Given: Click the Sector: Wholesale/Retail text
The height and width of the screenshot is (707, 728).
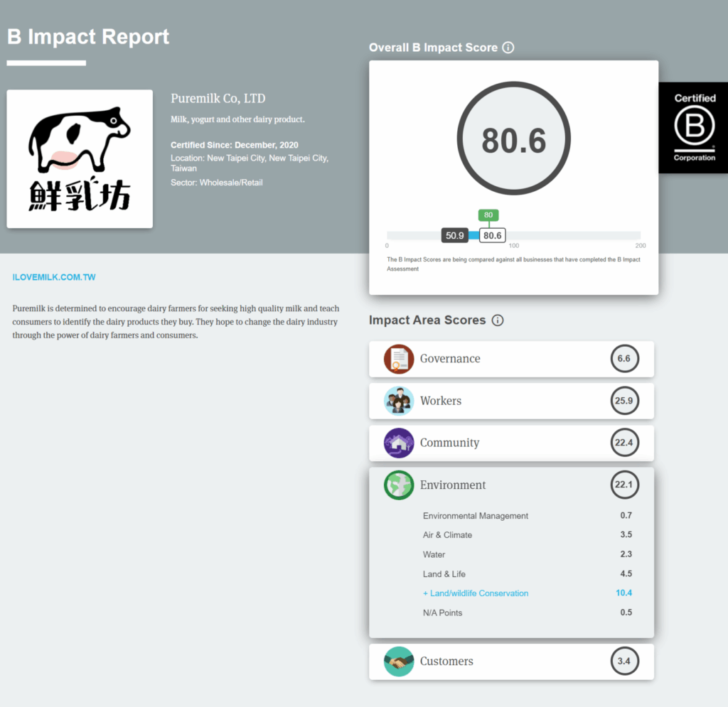Looking at the screenshot, I should (x=216, y=183).
